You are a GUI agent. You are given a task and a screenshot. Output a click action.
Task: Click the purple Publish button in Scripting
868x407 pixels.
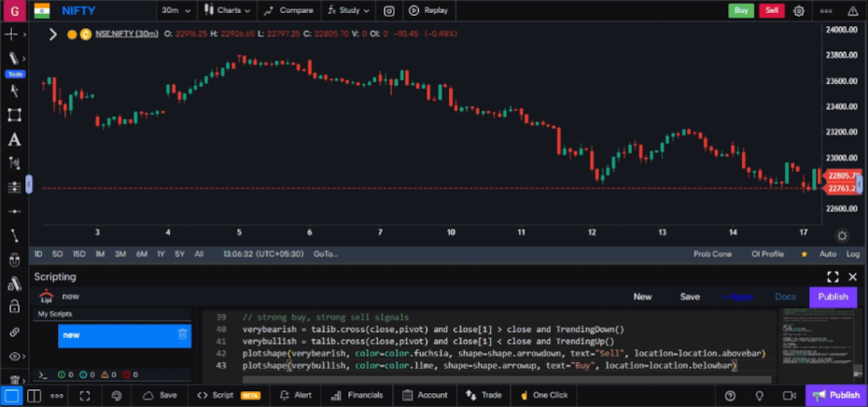[833, 297]
